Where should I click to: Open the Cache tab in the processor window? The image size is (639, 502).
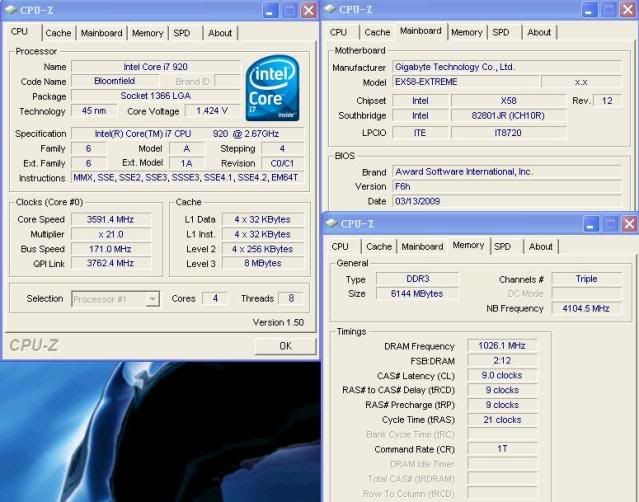pyautogui.click(x=58, y=33)
